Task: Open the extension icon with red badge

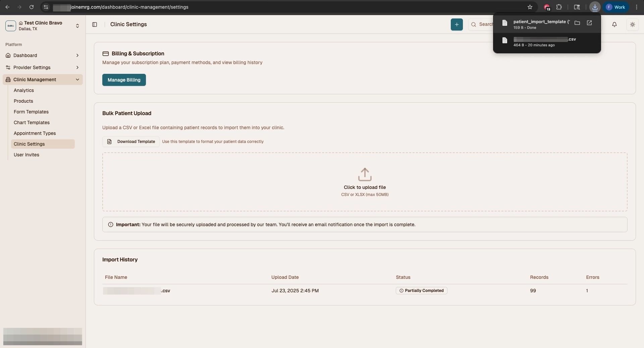Action: [547, 7]
